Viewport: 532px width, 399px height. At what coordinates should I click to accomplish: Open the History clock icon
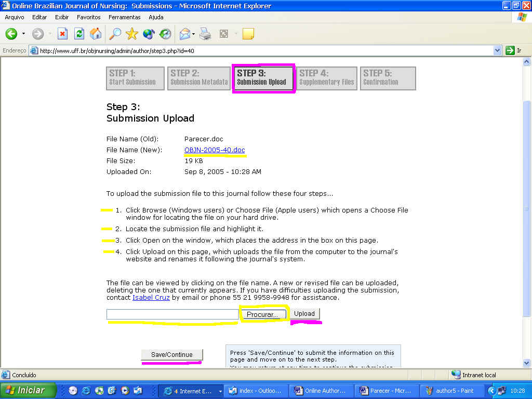click(x=165, y=34)
